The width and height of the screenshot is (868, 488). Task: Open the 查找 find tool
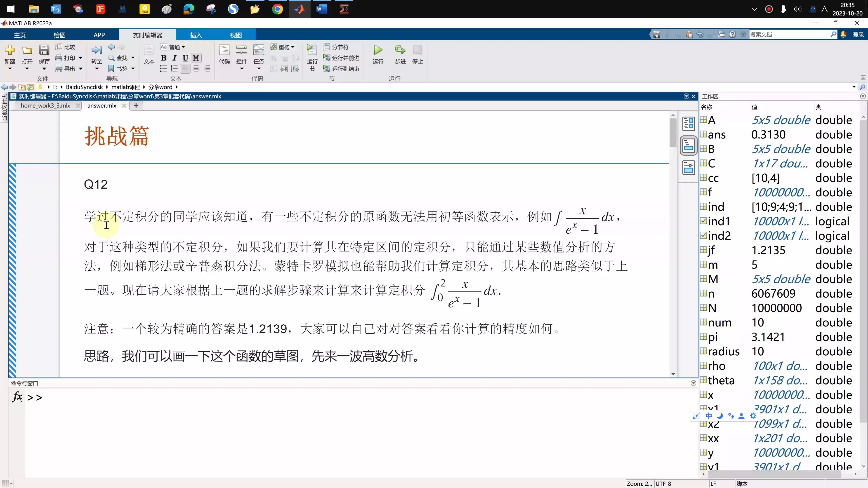(x=120, y=58)
